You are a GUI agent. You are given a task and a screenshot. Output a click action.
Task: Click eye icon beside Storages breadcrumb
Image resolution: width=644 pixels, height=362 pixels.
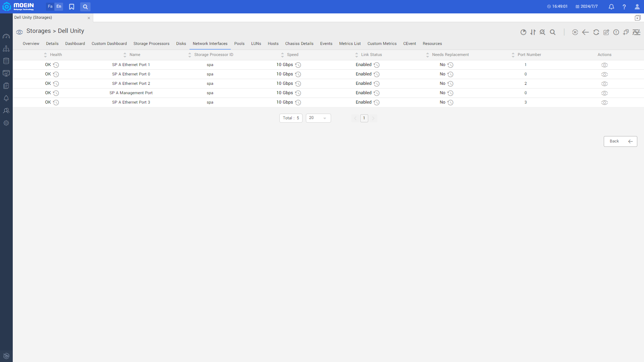click(19, 32)
